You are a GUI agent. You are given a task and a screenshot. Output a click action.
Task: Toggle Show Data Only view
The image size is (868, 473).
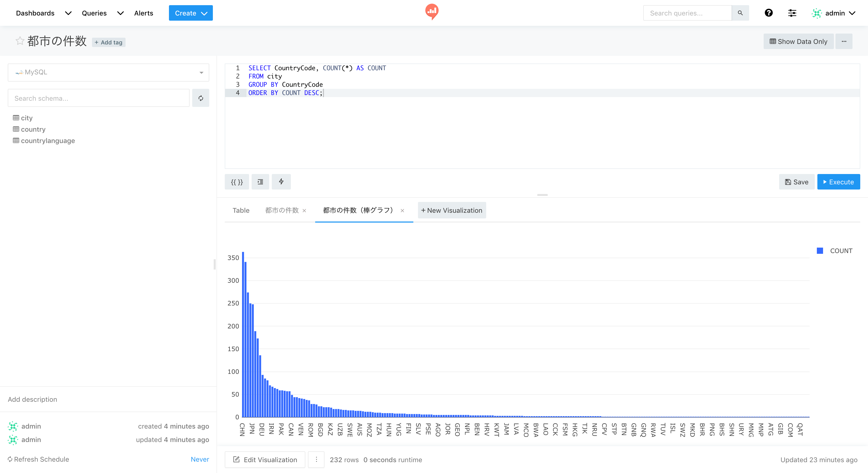point(798,41)
